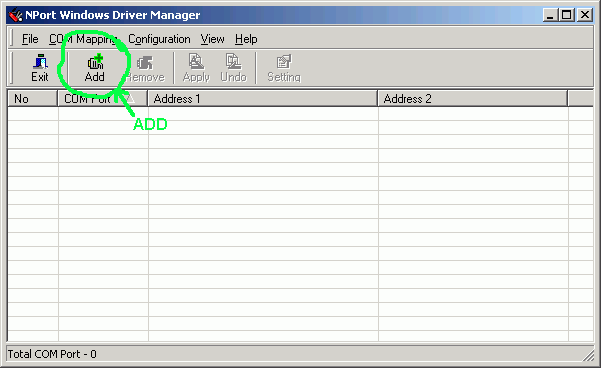Open the NPort application icon menu in title bar
601x368 pixels.
tap(15, 15)
